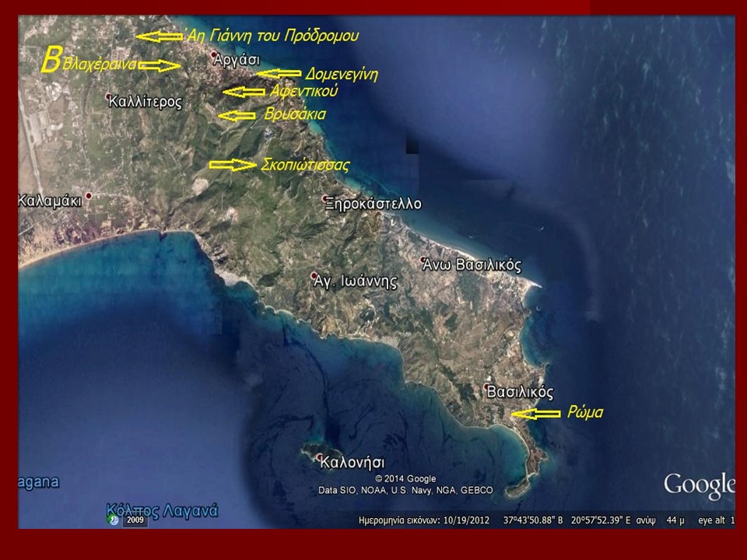
Task: Click the Google logo watermark
Action: click(x=698, y=484)
